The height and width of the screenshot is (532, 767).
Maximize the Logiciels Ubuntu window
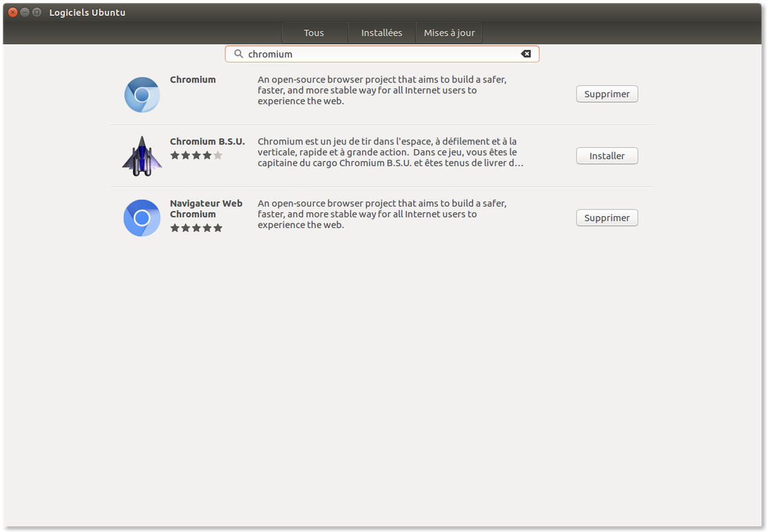[37, 12]
